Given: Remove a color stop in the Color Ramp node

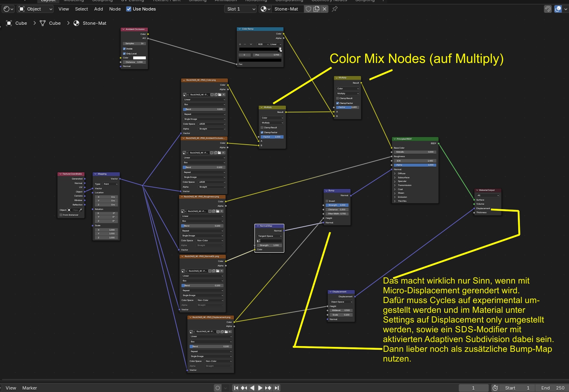Looking at the screenshot, I should coord(245,44).
